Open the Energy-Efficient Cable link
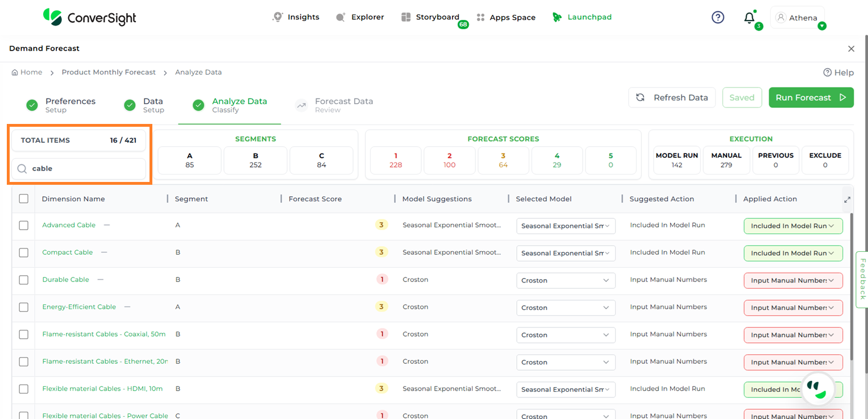 click(x=79, y=307)
